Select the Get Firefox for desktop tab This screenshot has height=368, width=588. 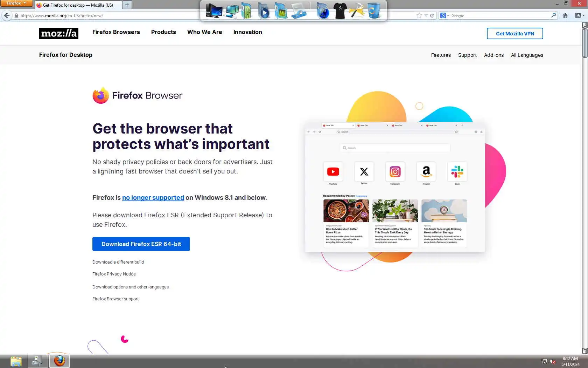(78, 5)
